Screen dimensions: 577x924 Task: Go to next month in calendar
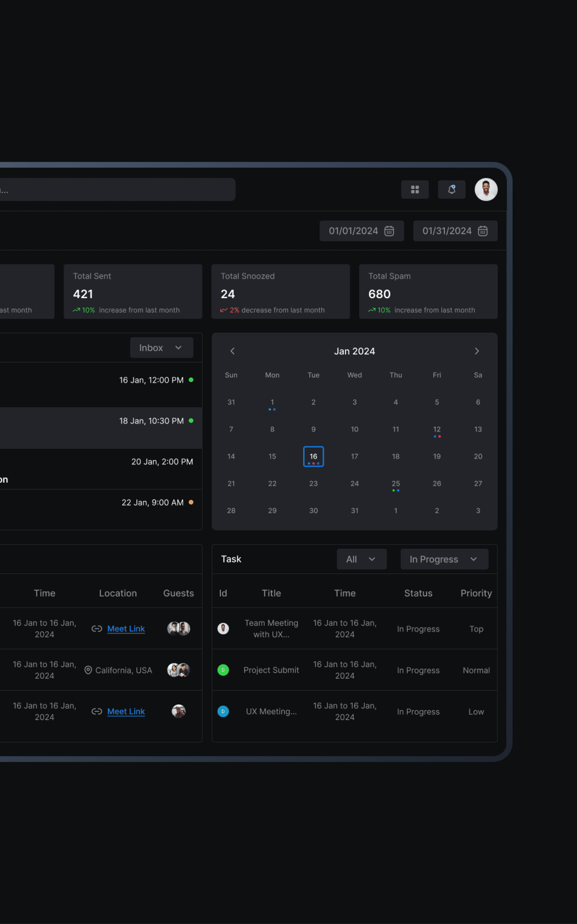477,351
